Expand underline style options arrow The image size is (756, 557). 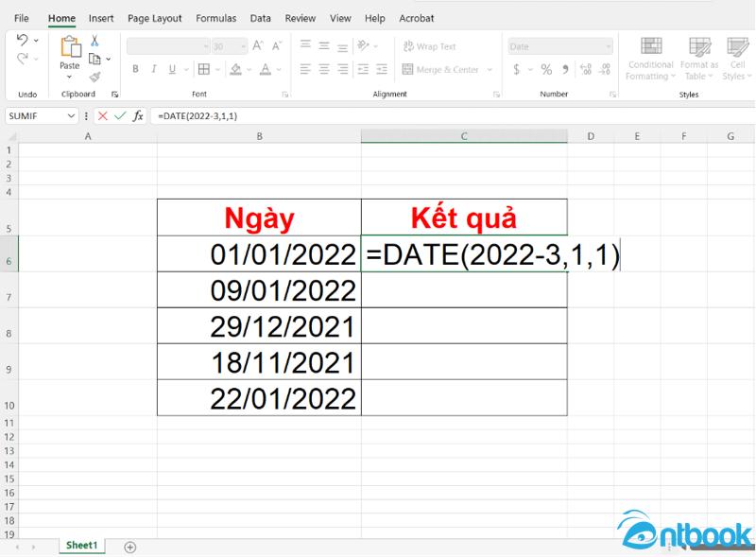point(186,69)
